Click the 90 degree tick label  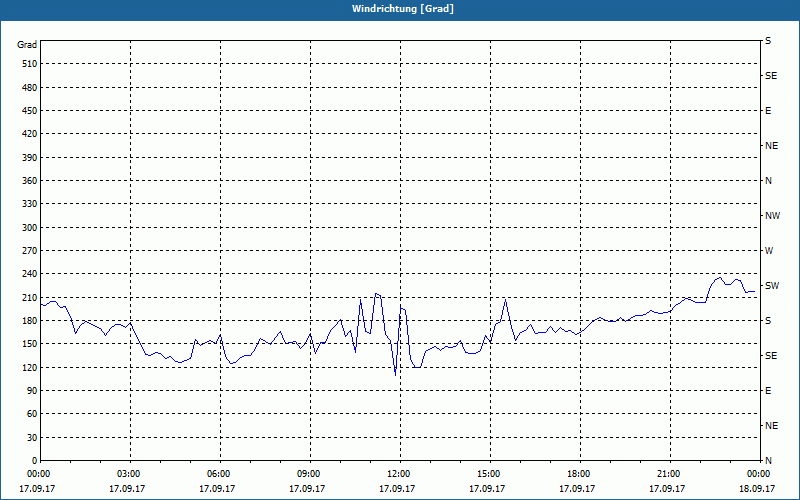point(32,391)
